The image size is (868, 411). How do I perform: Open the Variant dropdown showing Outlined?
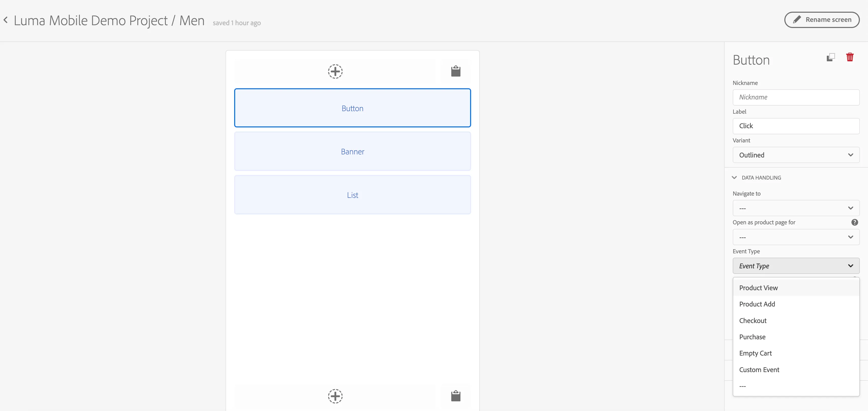[x=796, y=155]
